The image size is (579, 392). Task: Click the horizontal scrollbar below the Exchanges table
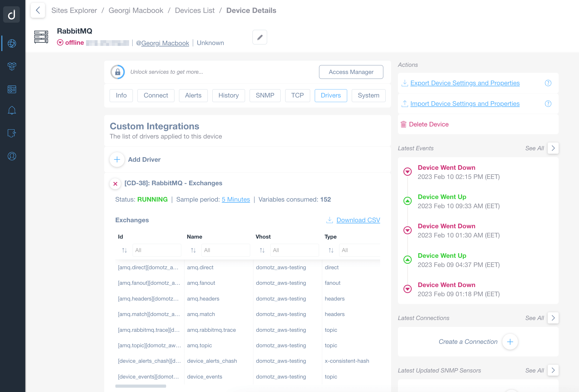click(x=140, y=386)
